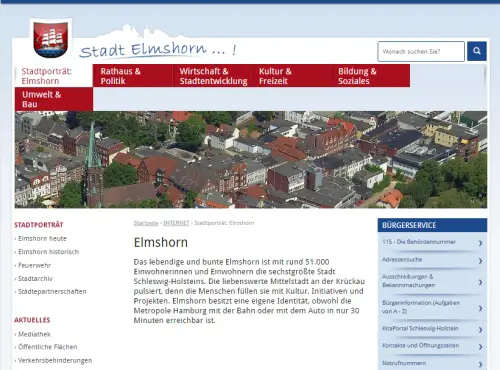Click the AKTUELLES sidebar heading
The width and height of the screenshot is (500, 370).
click(x=32, y=320)
